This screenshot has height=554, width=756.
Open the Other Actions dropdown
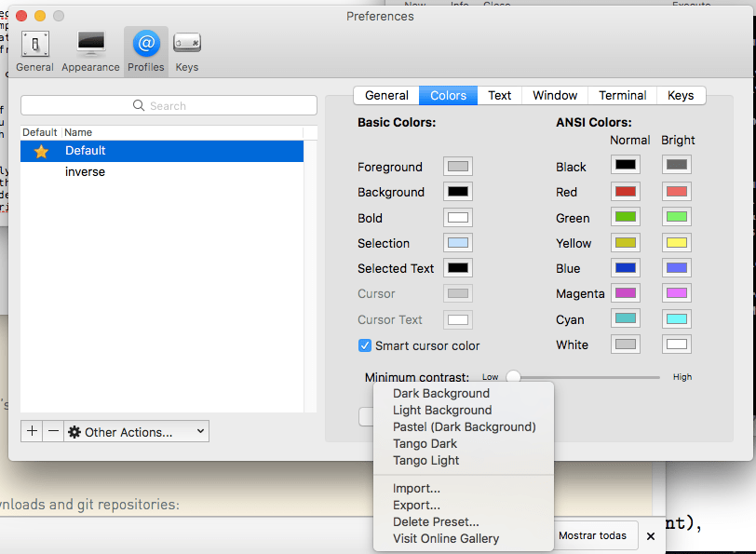tap(136, 432)
